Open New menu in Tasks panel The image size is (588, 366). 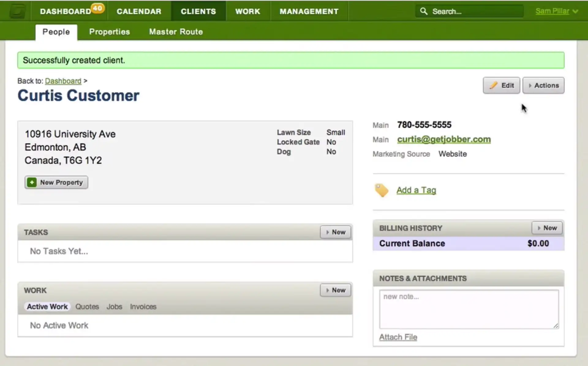click(335, 232)
